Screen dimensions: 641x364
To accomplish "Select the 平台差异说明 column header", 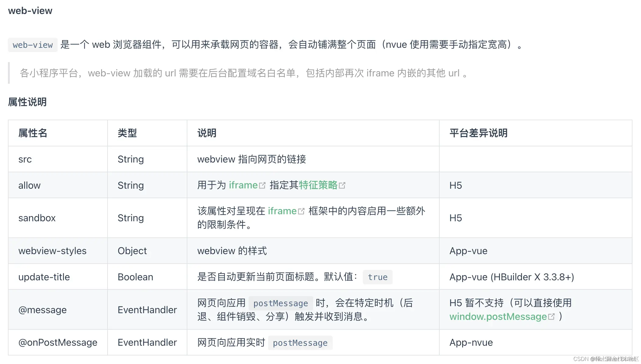I will (x=478, y=133).
